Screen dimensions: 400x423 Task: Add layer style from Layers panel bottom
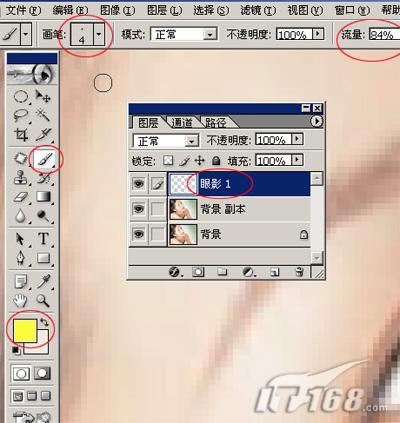pos(174,272)
